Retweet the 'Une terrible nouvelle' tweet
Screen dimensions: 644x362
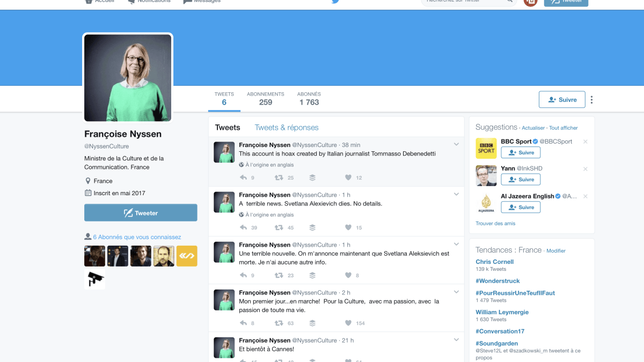(279, 275)
